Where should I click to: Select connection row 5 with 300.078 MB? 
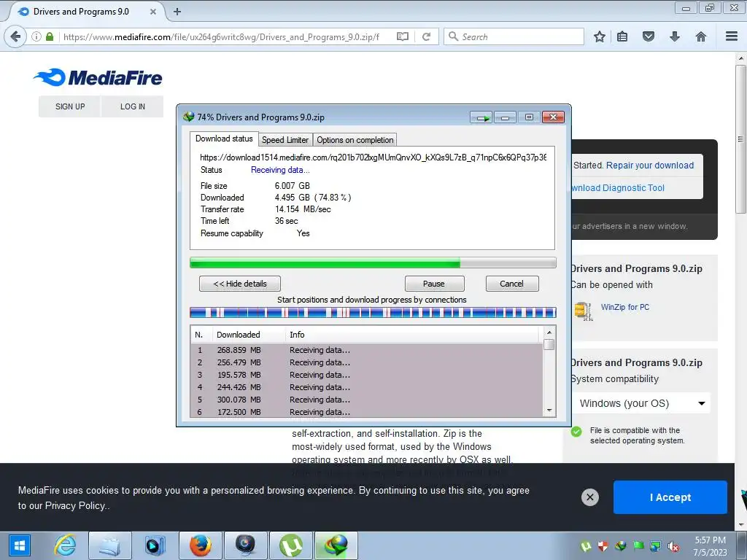(367, 400)
